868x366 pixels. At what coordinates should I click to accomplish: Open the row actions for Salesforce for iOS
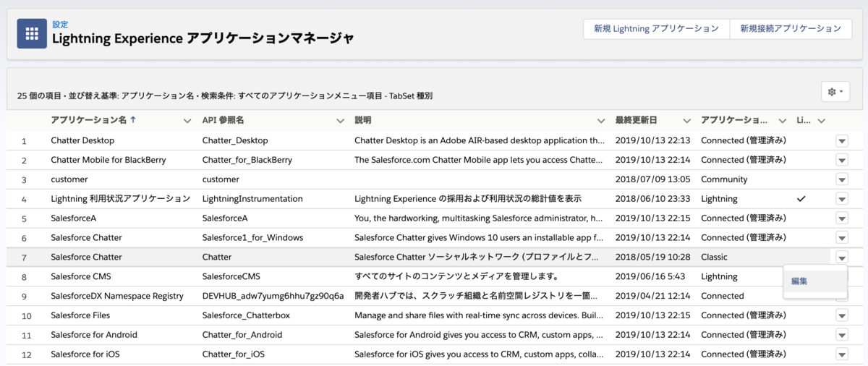(x=842, y=354)
